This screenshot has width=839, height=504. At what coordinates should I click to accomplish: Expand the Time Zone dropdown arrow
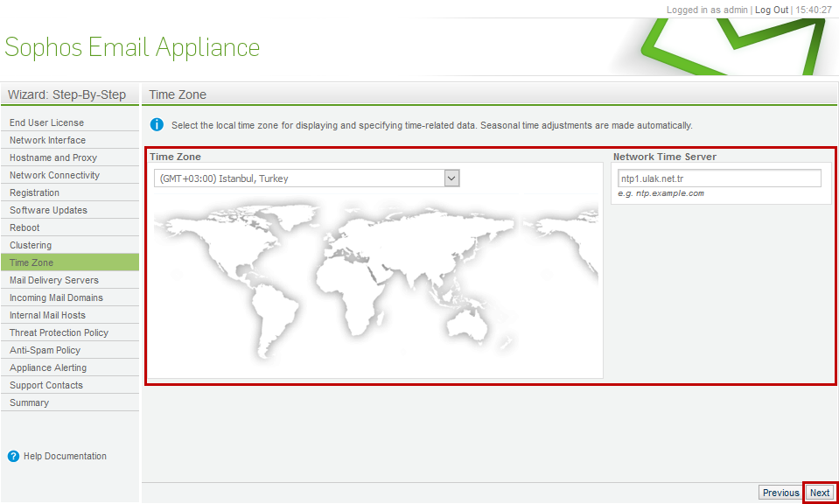[x=452, y=178]
